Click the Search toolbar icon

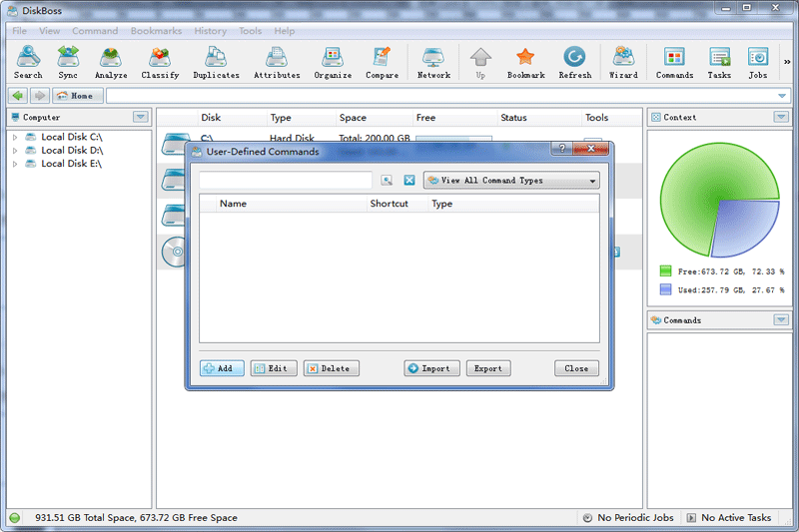click(28, 62)
